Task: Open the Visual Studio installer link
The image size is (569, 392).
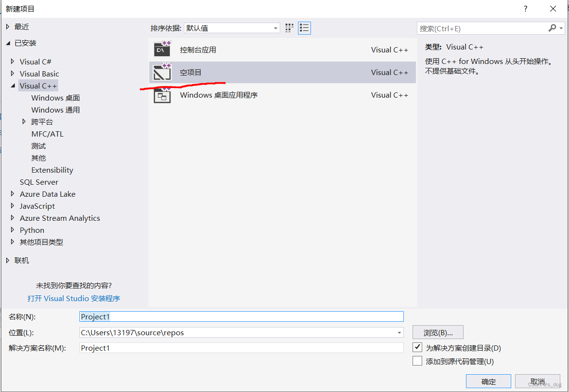Action: [x=74, y=298]
